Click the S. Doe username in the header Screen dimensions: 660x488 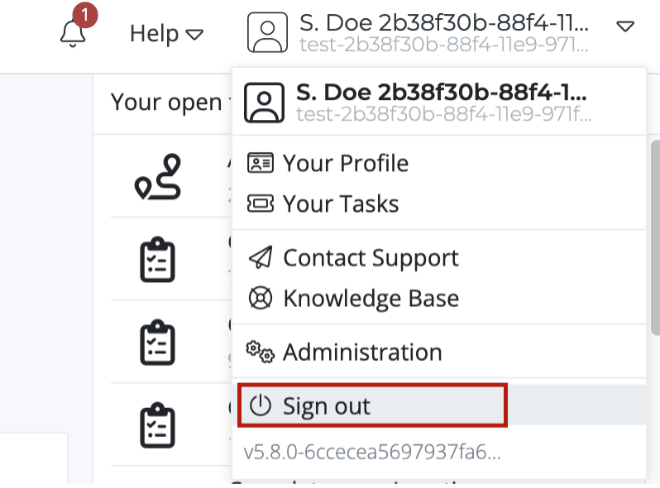point(443,23)
